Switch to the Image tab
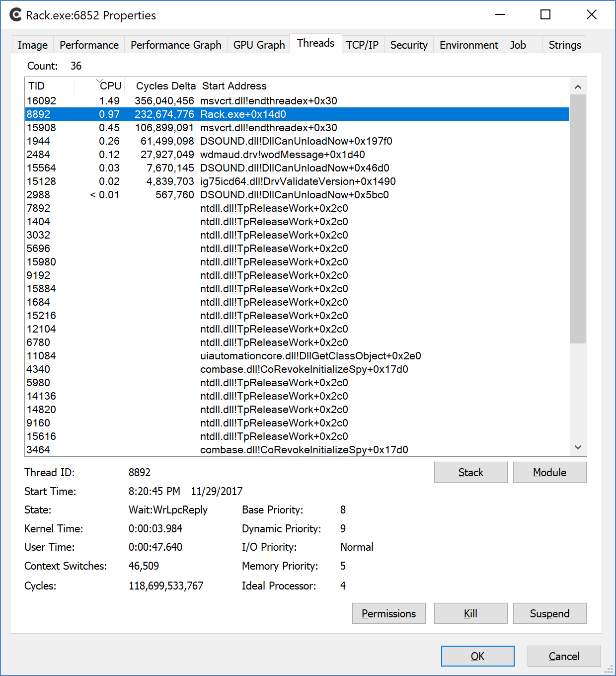Screen dimensions: 616x676 click(33, 45)
